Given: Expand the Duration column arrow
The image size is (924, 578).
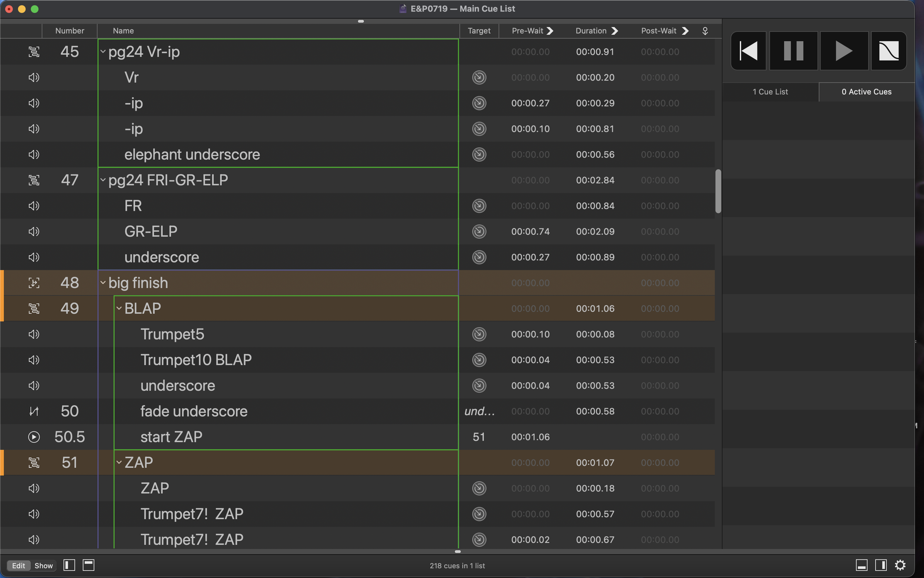Looking at the screenshot, I should 614,31.
